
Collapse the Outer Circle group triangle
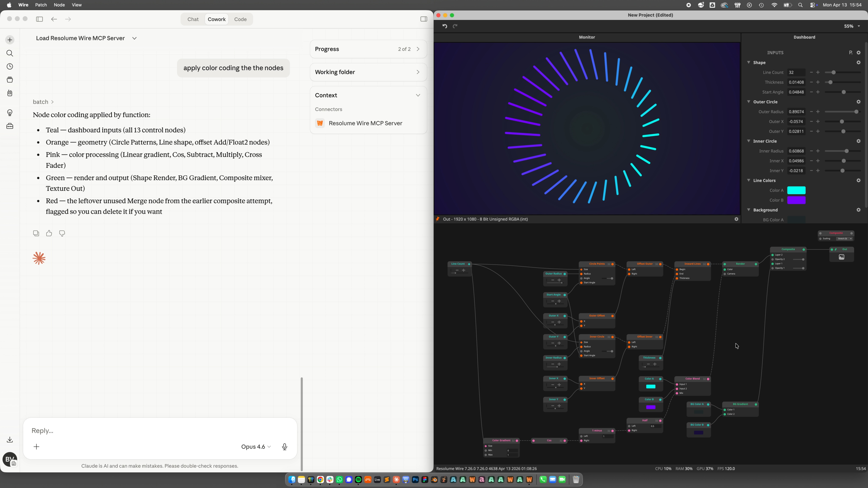748,102
